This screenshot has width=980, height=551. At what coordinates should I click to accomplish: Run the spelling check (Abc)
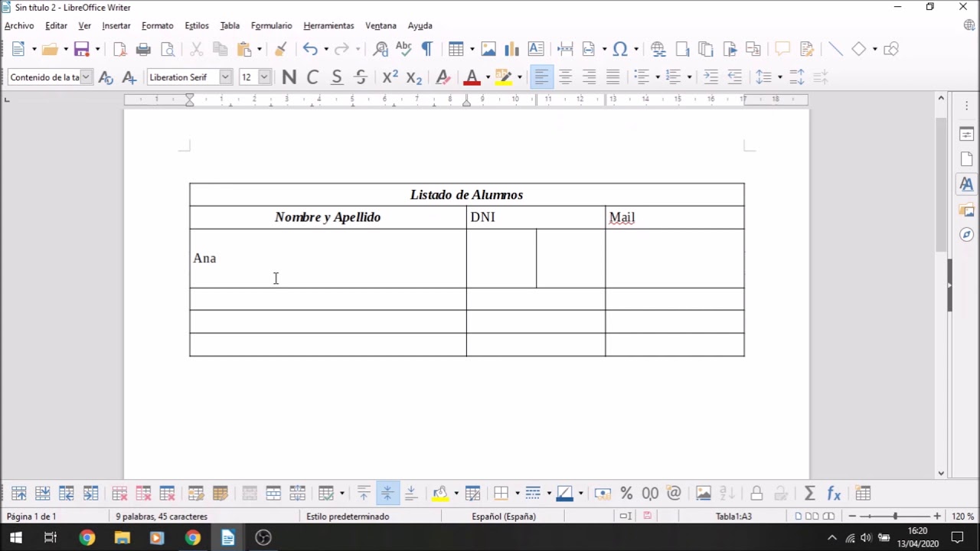403,49
